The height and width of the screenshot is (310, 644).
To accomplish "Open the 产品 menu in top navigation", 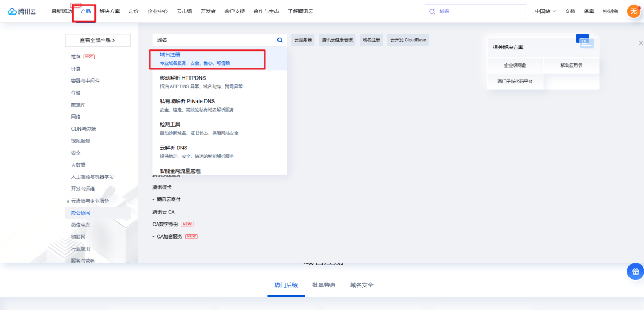I will (x=85, y=11).
